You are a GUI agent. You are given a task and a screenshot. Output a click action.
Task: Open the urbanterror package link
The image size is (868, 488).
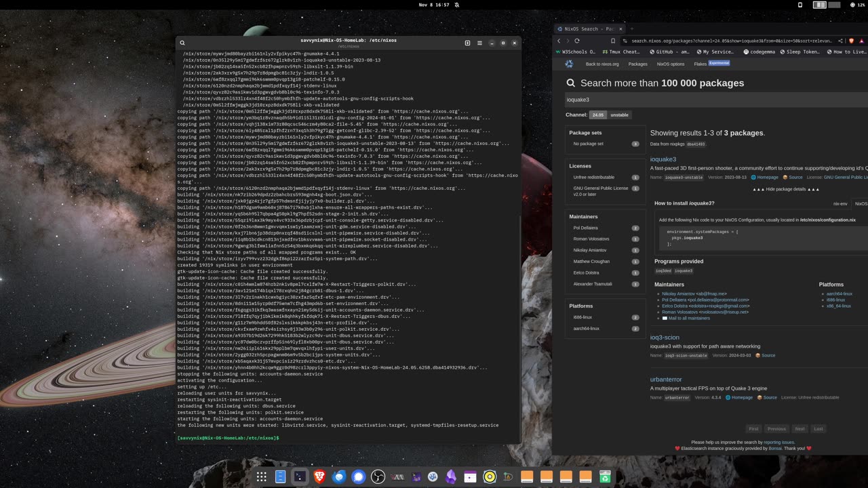coord(666,379)
